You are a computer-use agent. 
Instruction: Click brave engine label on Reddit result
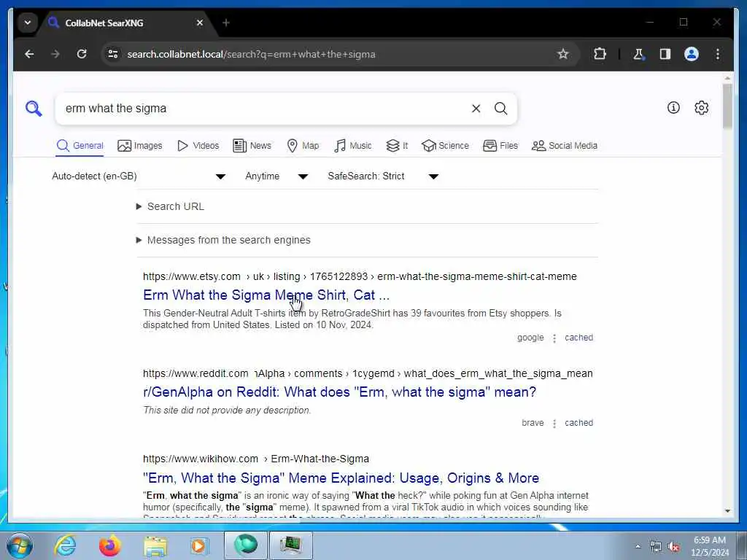[x=533, y=423]
